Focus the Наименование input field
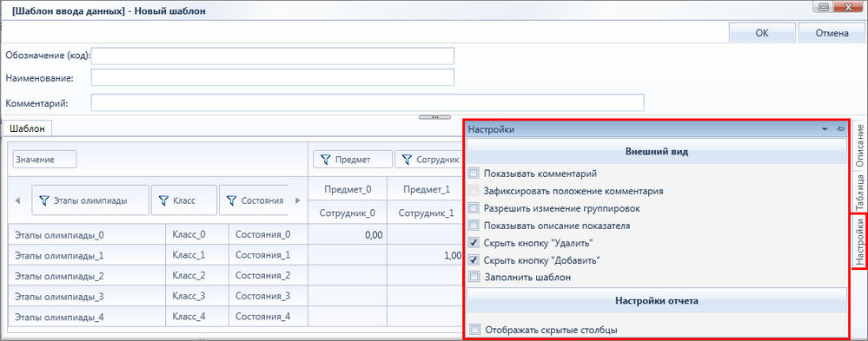The width and height of the screenshot is (868, 341). point(273,77)
